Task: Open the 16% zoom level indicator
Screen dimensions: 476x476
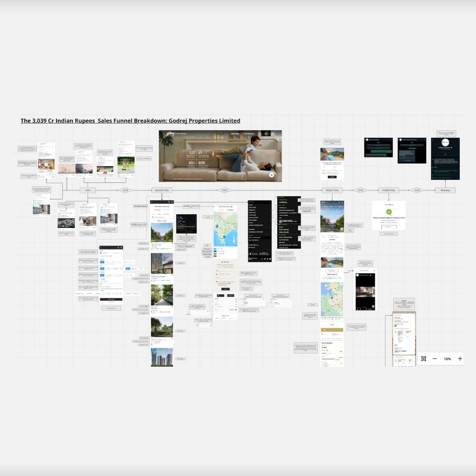Action: tap(447, 359)
